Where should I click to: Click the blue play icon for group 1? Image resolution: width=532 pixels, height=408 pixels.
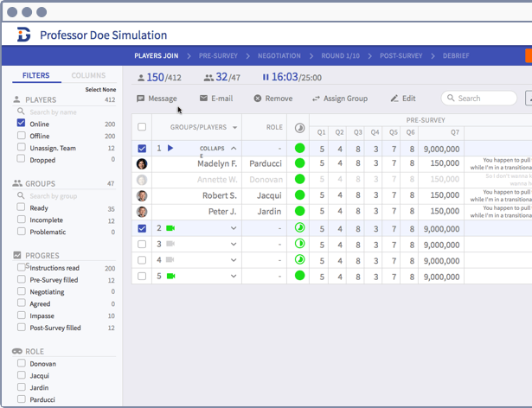(170, 149)
